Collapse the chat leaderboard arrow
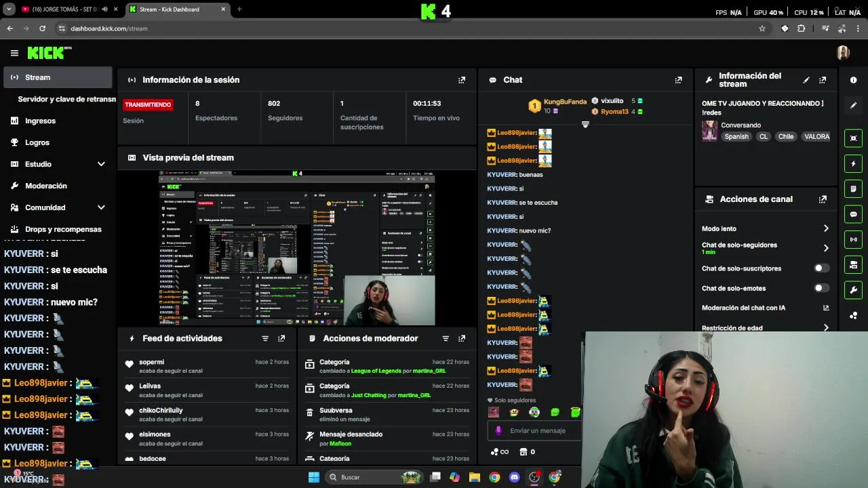 (585, 125)
